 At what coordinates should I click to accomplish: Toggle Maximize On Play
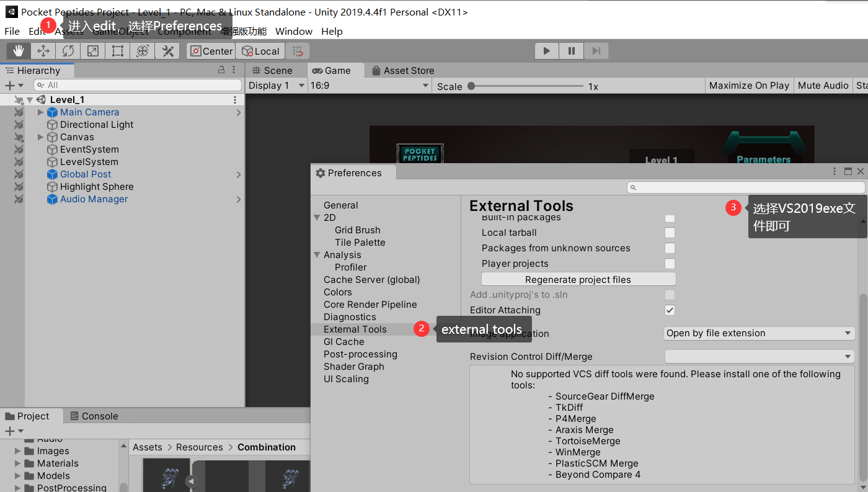tap(749, 86)
